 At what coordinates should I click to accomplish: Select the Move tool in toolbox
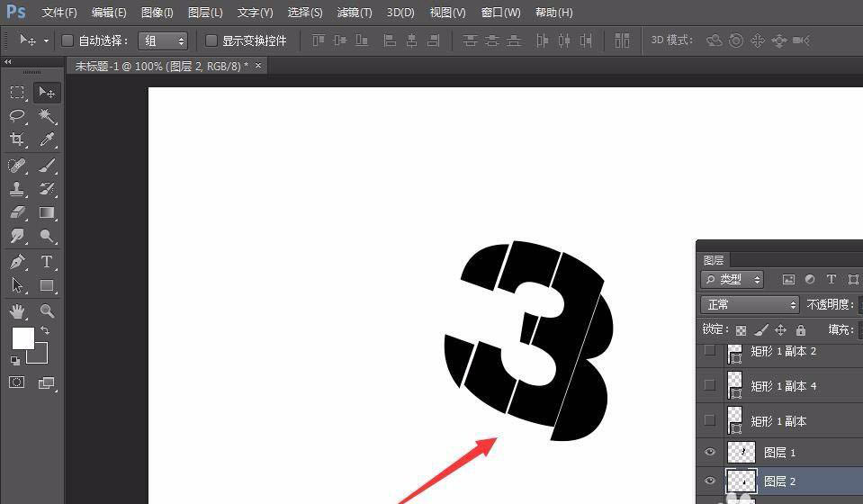coord(47,93)
